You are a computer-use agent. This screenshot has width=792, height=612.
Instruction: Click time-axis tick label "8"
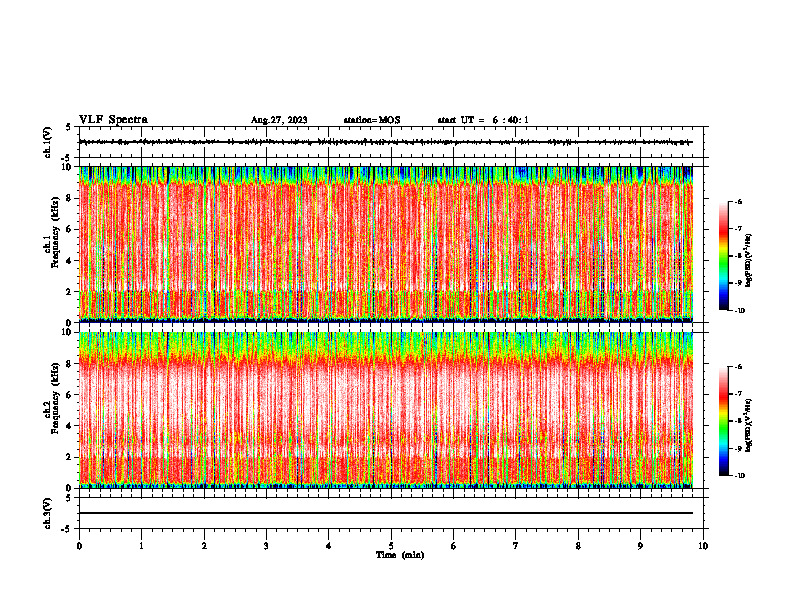click(578, 546)
